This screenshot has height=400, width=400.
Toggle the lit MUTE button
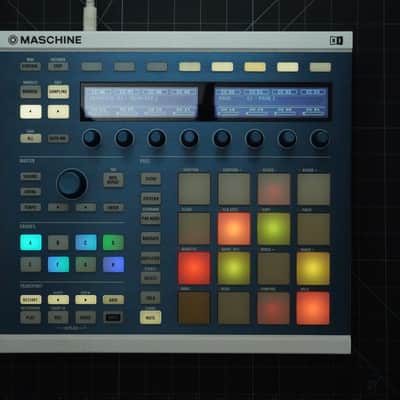151,318
